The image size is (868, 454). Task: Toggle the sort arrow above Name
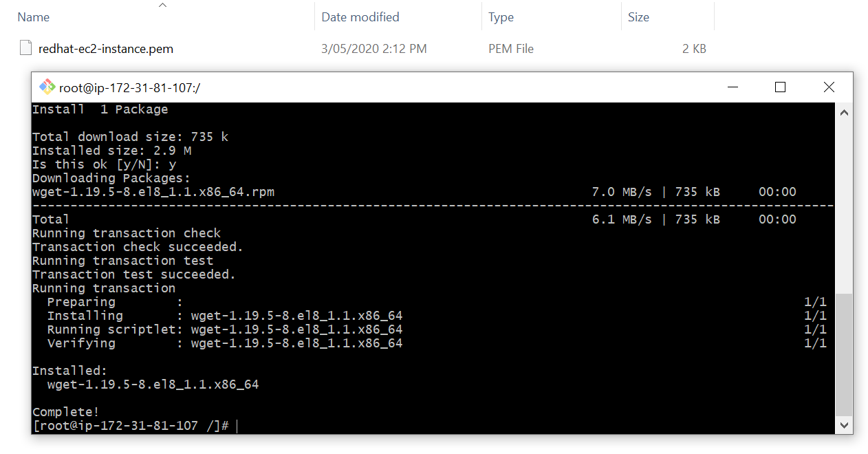[162, 6]
